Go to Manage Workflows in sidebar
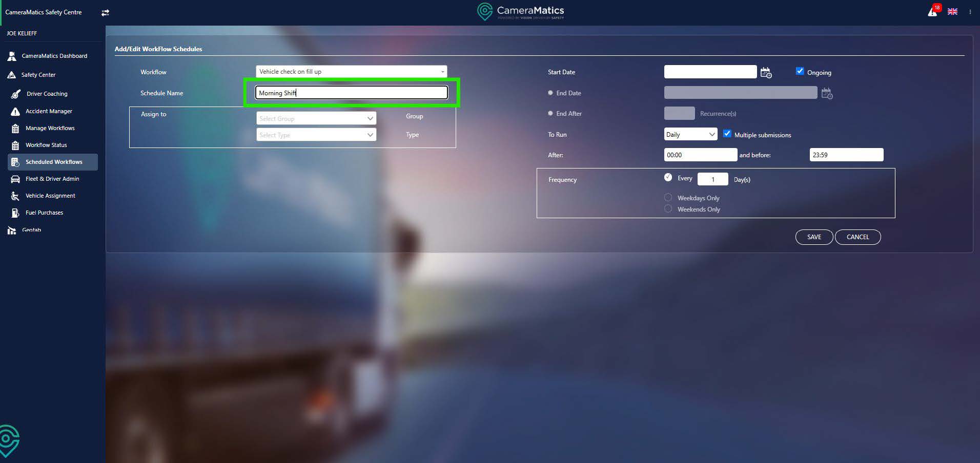This screenshot has height=463, width=980. click(50, 128)
